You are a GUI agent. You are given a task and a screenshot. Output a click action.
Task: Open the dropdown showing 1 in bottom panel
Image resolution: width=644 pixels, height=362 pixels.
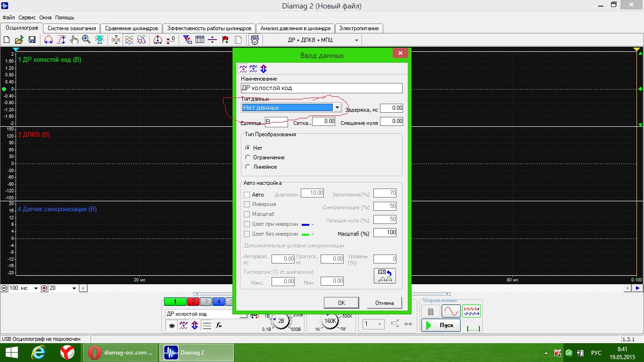tap(373, 324)
